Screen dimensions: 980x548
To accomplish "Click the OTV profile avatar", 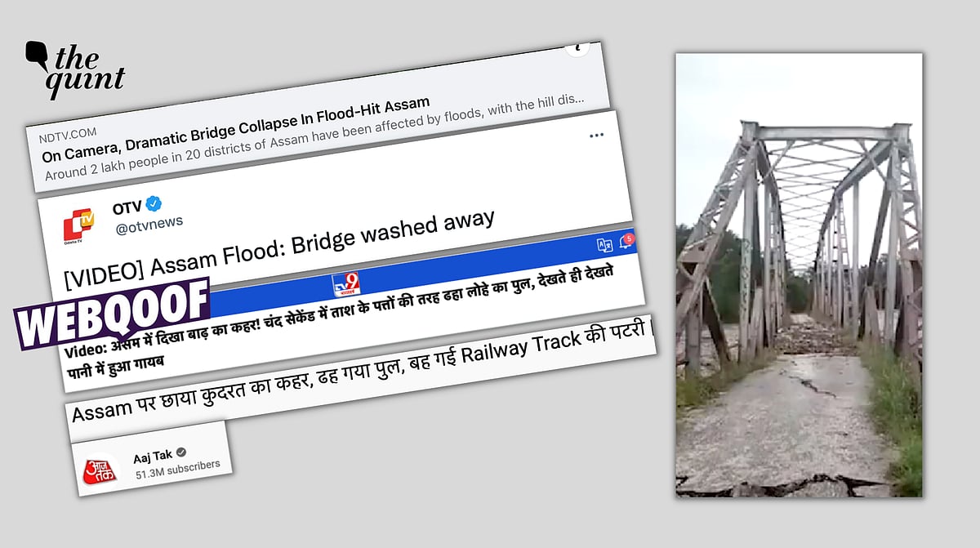I will (x=79, y=224).
